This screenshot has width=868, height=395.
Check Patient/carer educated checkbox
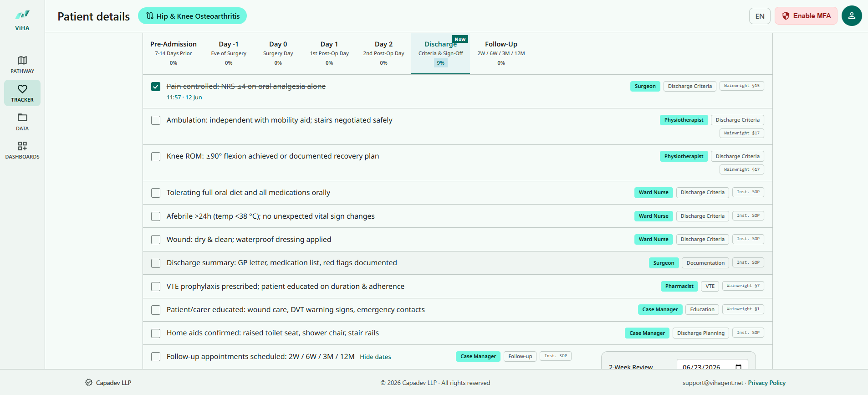(x=156, y=310)
